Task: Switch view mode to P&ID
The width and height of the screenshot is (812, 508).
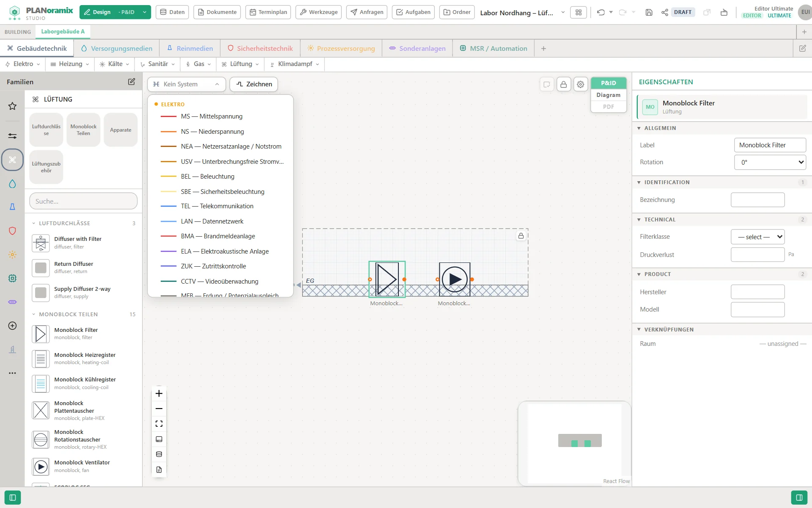Action: click(608, 83)
